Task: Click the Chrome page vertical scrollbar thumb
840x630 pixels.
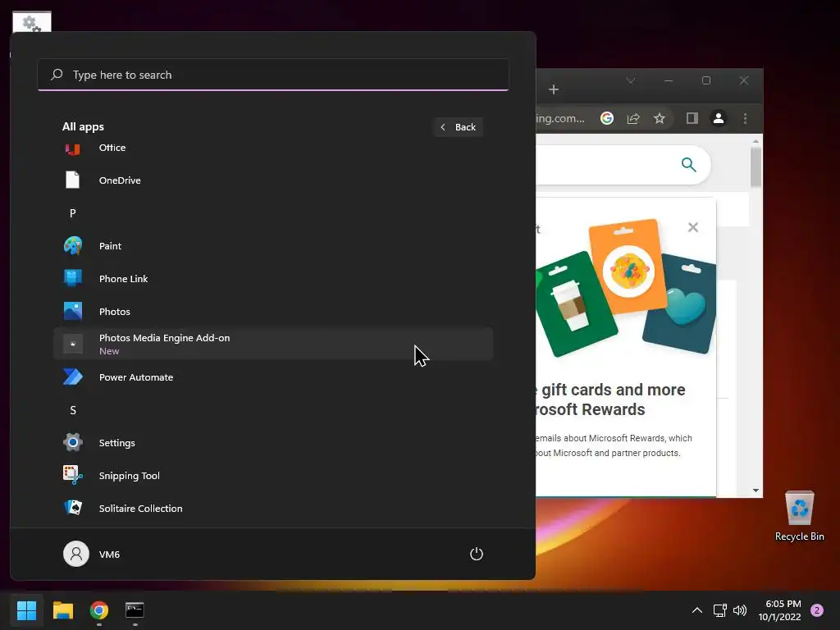Action: (756, 167)
